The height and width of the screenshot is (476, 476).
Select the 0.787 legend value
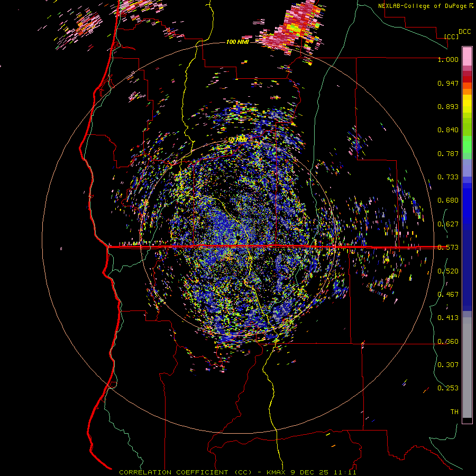click(448, 153)
